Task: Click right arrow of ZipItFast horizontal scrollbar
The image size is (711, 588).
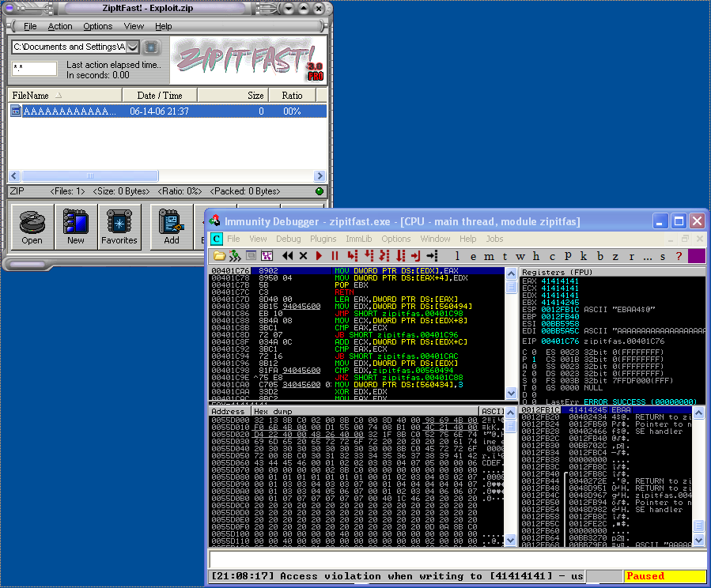Action: (x=320, y=175)
